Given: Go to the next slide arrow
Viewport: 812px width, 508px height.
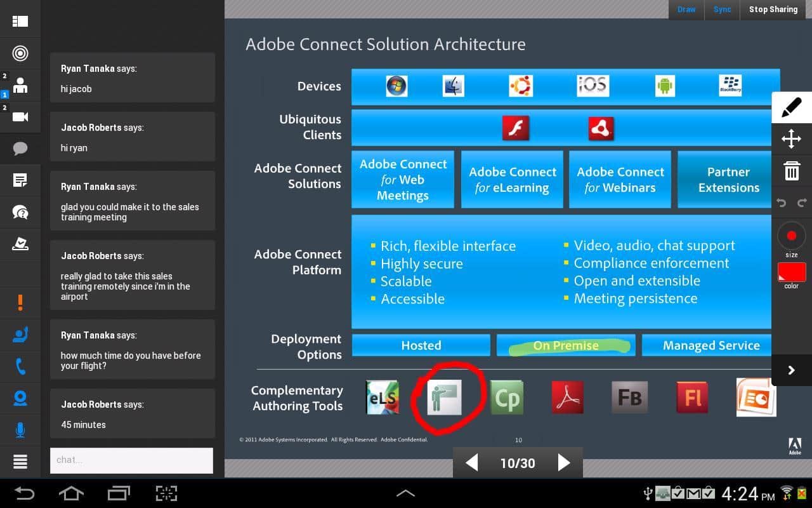Looking at the screenshot, I should click(x=563, y=462).
